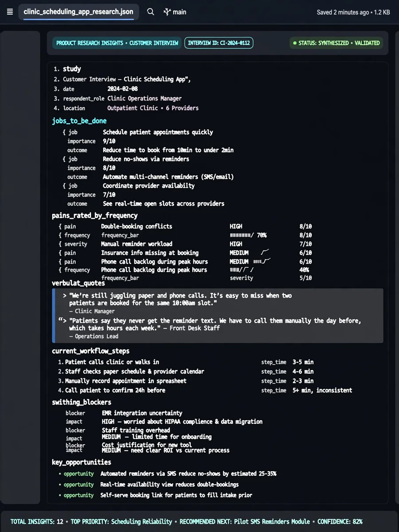This screenshot has height=532, width=399.
Task: Select the '— Clinic Manager' attribution
Action: 91,311
